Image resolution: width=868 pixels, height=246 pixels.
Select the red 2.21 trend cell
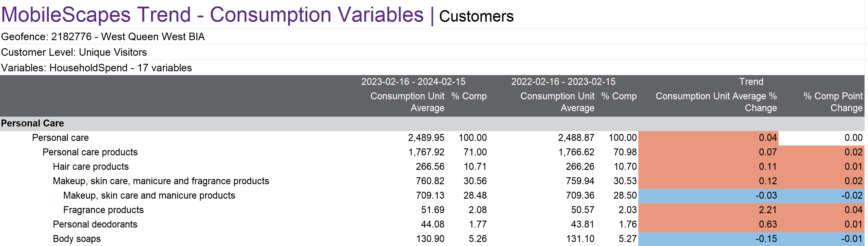(x=708, y=210)
